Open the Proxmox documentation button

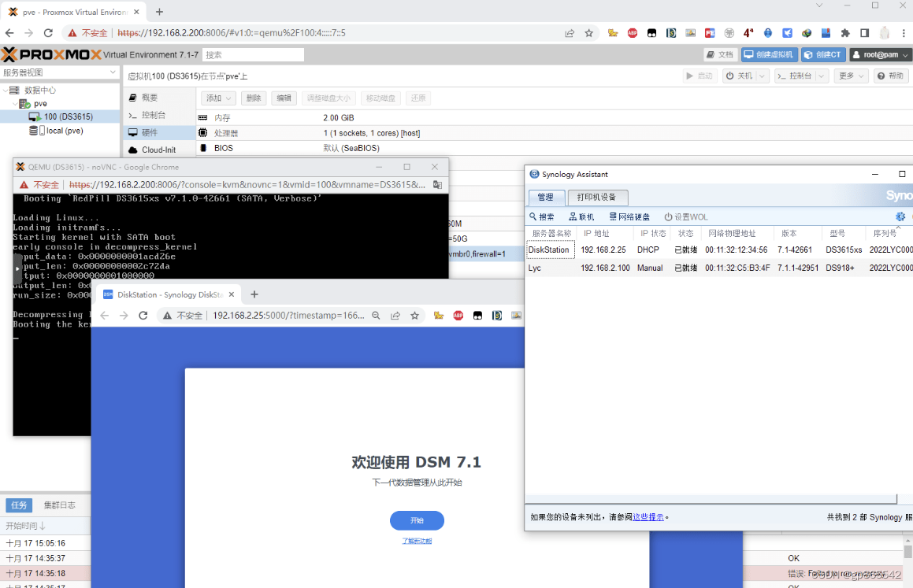click(720, 54)
